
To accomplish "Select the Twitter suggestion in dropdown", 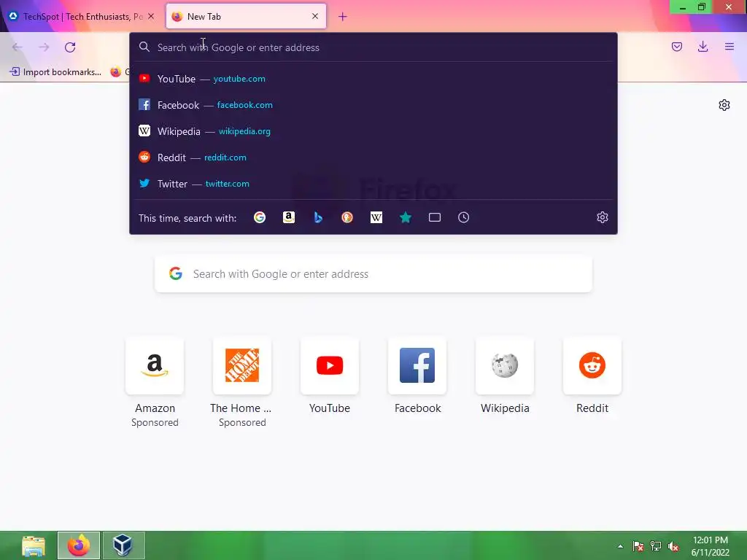I will pos(373,183).
